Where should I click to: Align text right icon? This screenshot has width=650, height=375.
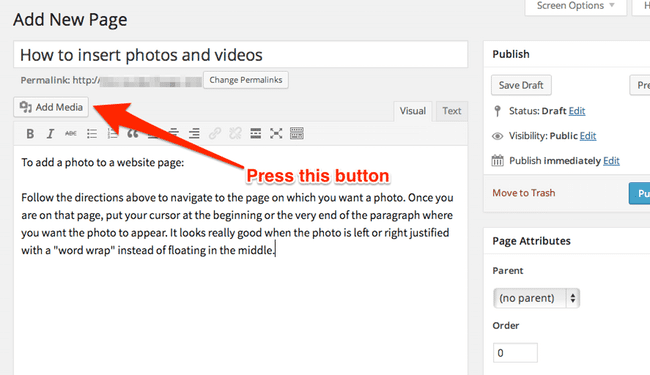(194, 134)
